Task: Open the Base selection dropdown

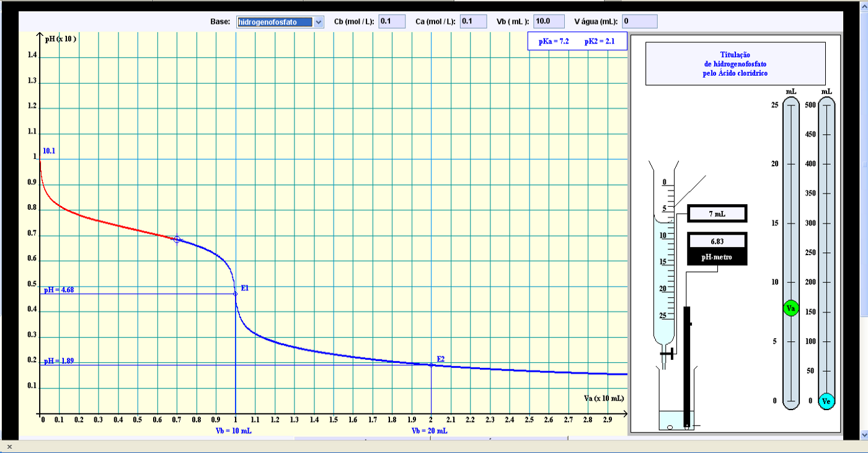Action: (280, 22)
